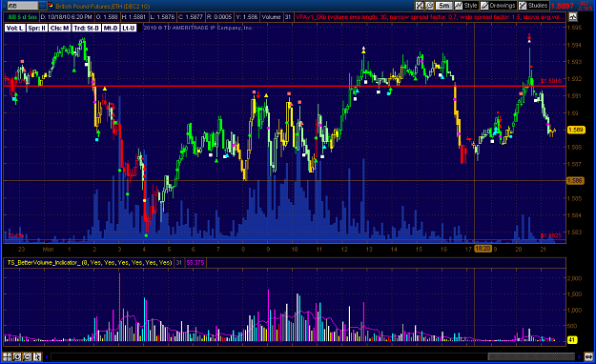Viewport: 596px width, 364px height.
Task: Click the .6B 5 d 5m chart description
Action: coord(22,17)
